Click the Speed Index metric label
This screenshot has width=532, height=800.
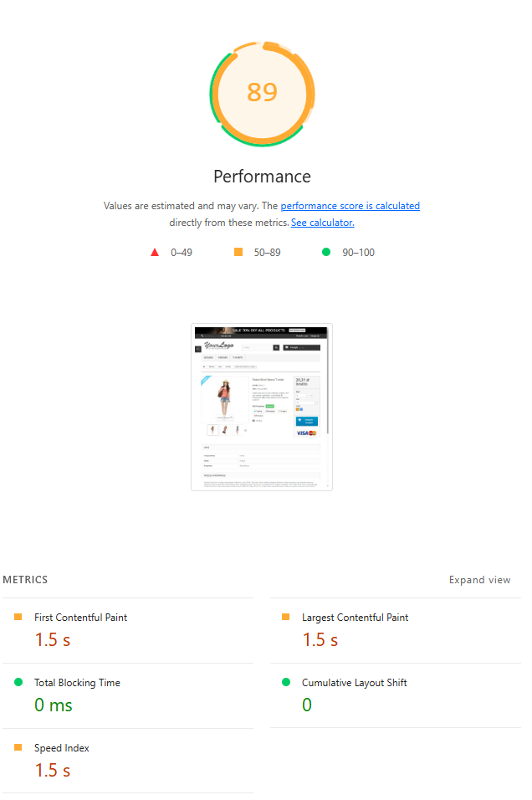(62, 748)
